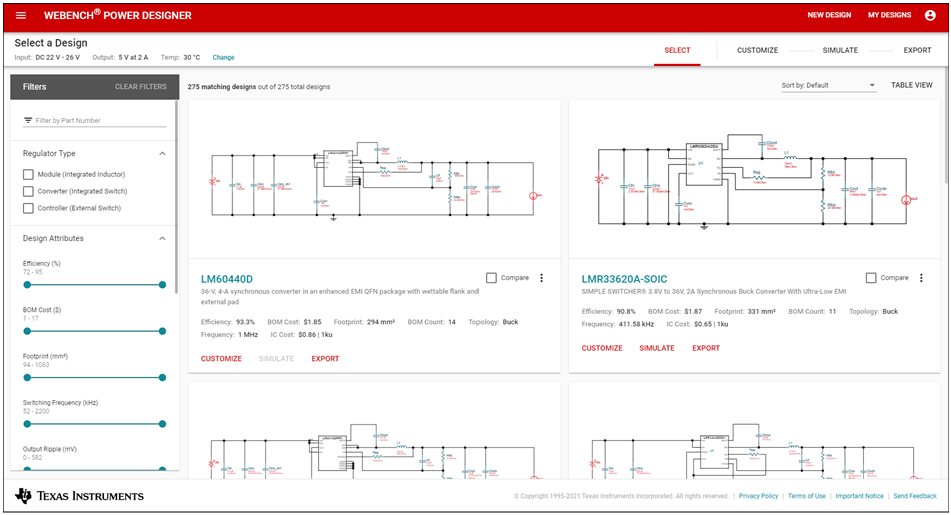Click Change link for design inputs
Viewport: 951px width, 515px height.
point(223,58)
